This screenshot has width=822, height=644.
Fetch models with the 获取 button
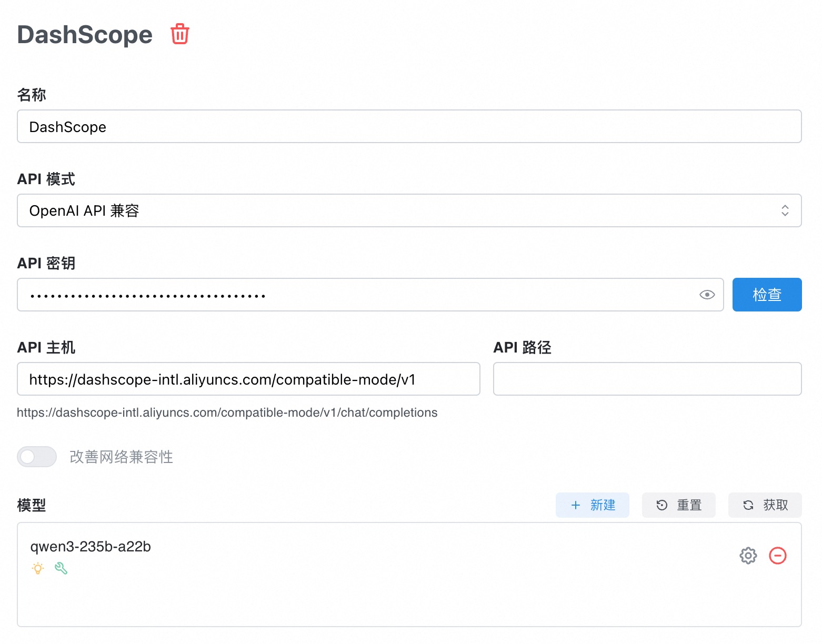click(x=765, y=505)
